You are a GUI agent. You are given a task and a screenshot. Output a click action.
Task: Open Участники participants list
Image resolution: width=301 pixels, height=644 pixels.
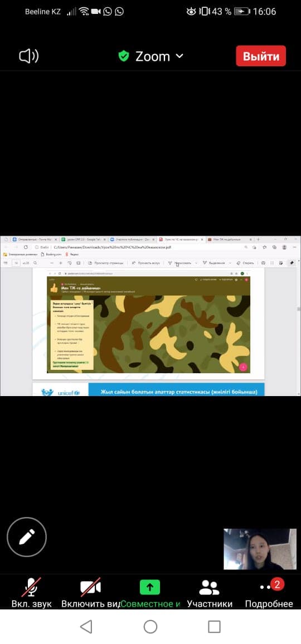[209, 593]
